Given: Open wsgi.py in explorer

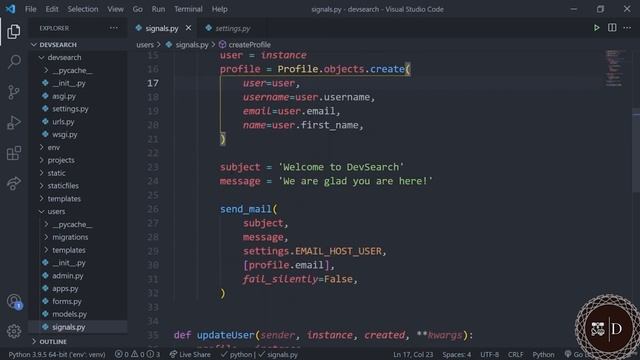Looking at the screenshot, I should coord(78,134).
